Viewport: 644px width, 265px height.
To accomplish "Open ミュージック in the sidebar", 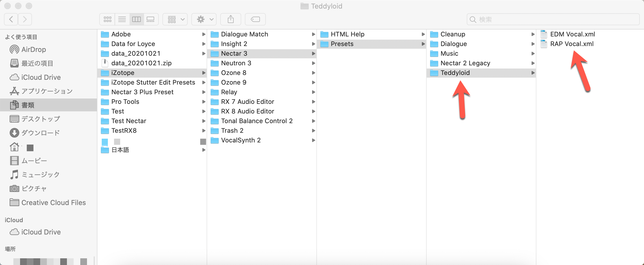I will [x=48, y=175].
